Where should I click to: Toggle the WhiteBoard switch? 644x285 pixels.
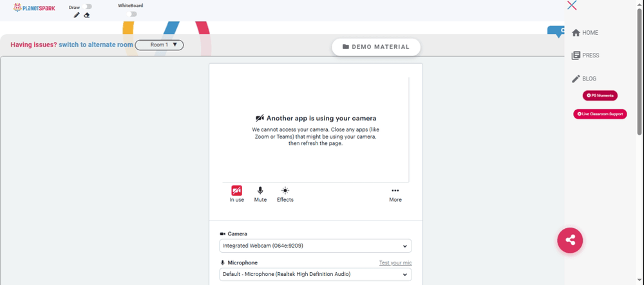(131, 14)
